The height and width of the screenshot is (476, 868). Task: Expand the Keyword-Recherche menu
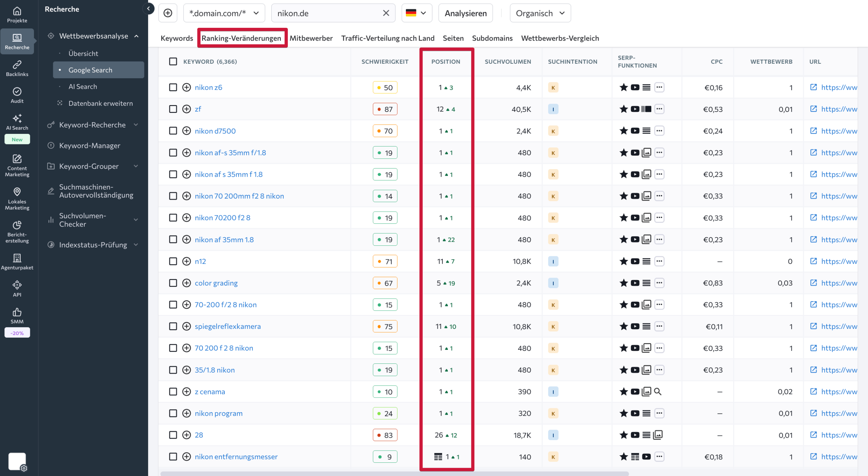pos(92,124)
